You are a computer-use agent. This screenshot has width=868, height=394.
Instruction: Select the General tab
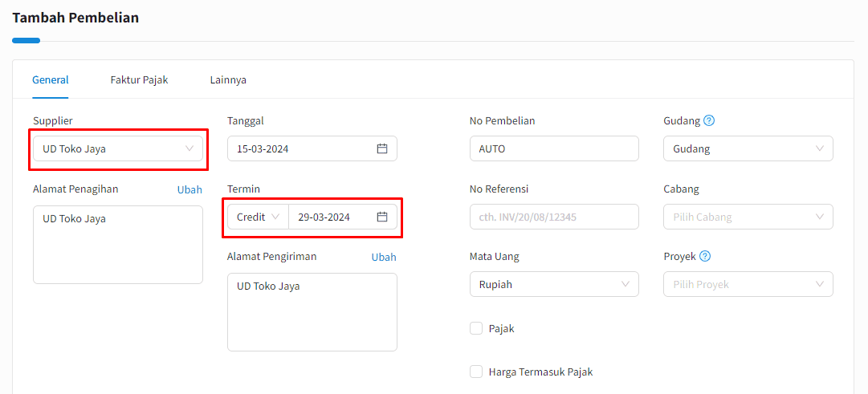[x=51, y=80]
